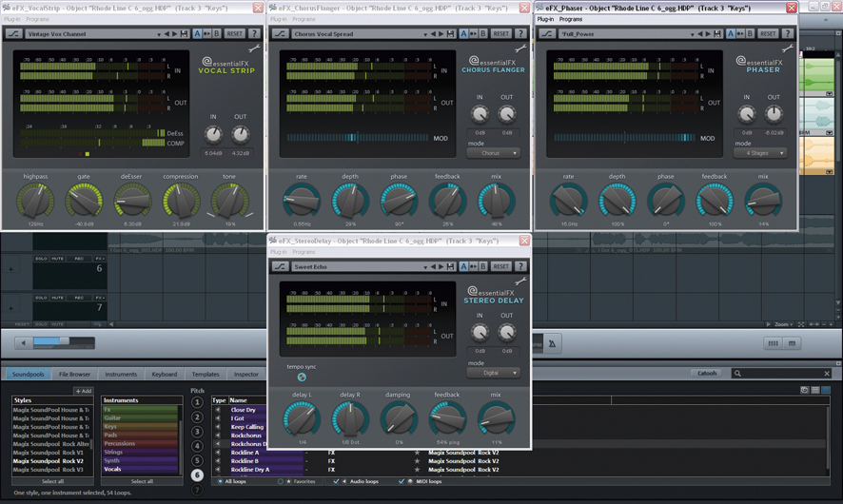
Task: Preview the Close Dry loop with its speaker icon
Action: click(x=218, y=410)
